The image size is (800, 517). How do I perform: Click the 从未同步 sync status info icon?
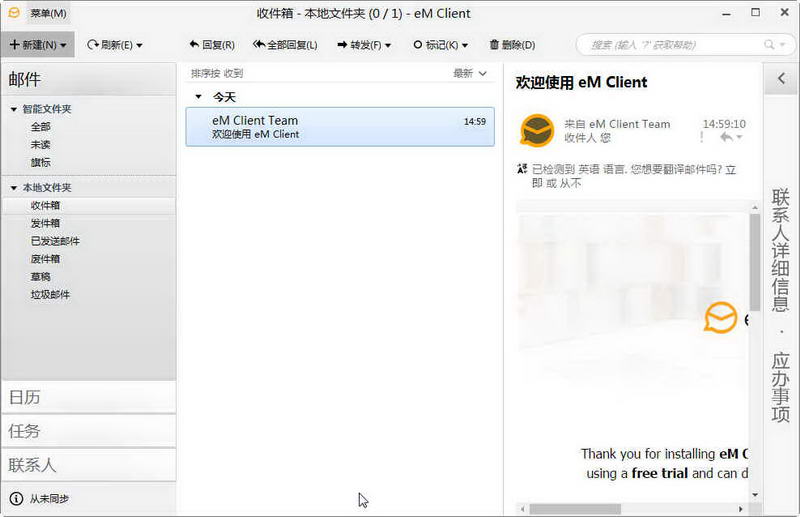pos(16,498)
